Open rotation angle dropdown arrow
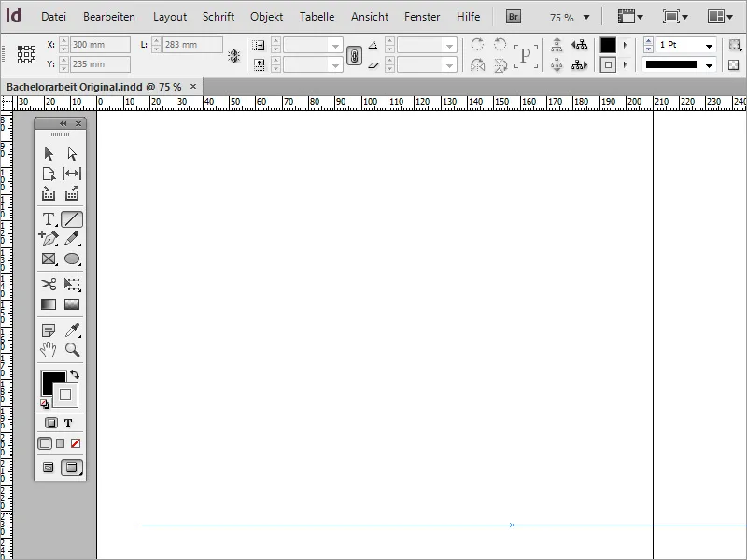 pos(449,46)
